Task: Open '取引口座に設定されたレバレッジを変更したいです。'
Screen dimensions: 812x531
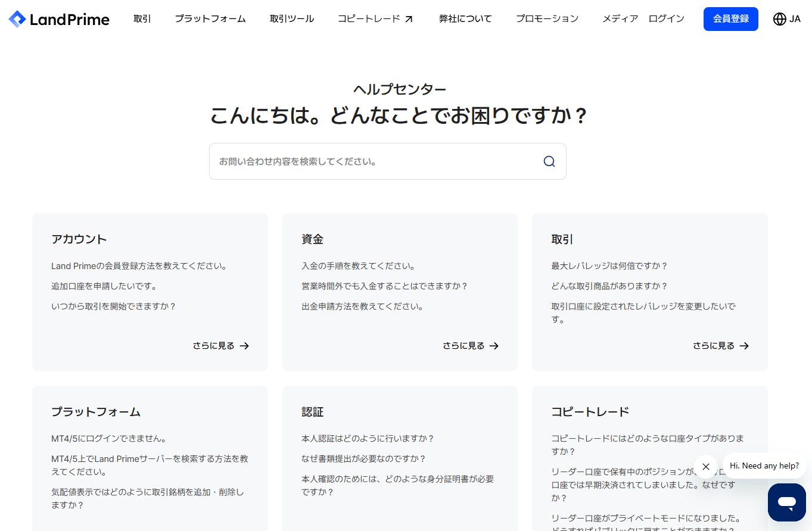Action: point(643,313)
